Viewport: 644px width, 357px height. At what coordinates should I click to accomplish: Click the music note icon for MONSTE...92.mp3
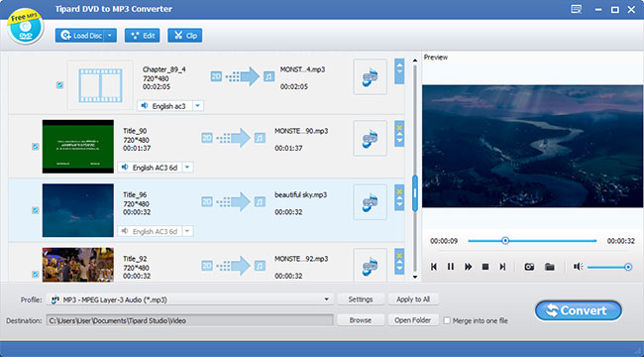click(260, 266)
